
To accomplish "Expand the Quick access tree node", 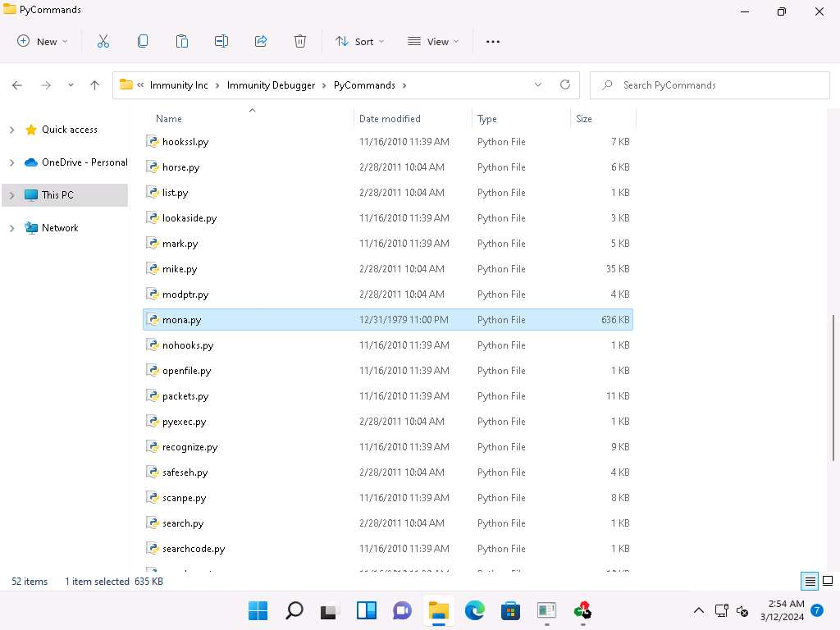I will 11,130.
